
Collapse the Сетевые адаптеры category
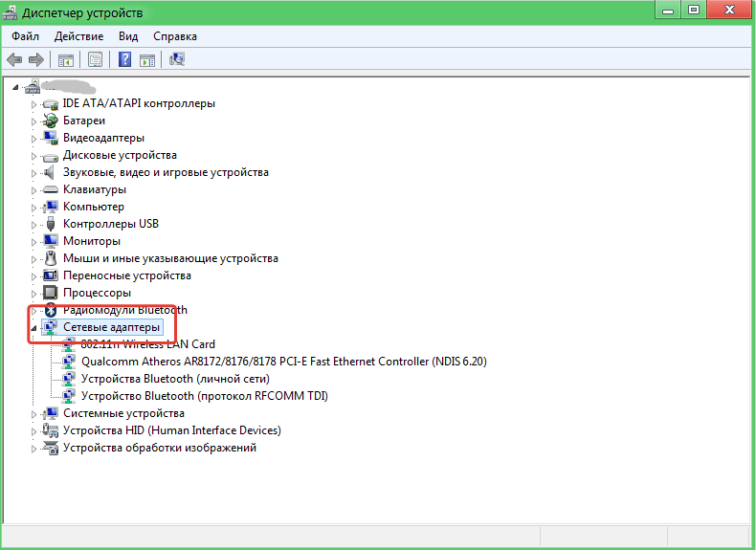pos(34,328)
